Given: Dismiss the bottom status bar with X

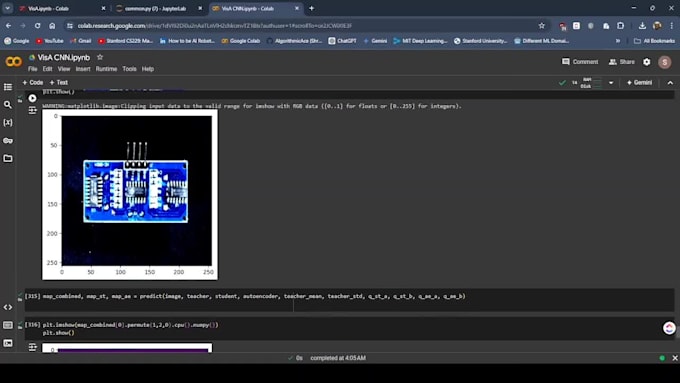Looking at the screenshot, I should [675, 358].
